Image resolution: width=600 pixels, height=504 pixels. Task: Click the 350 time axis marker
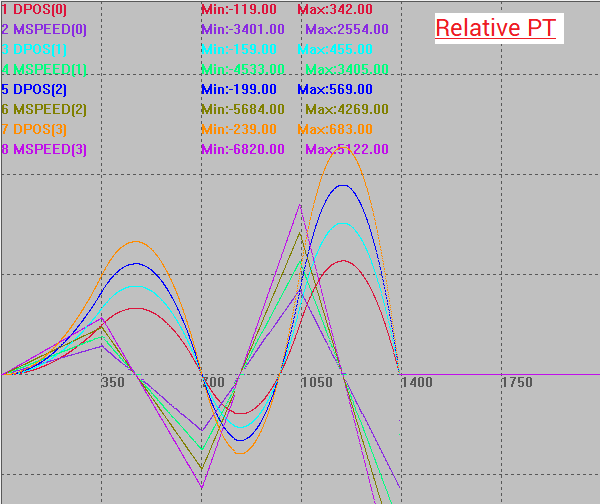click(x=113, y=383)
